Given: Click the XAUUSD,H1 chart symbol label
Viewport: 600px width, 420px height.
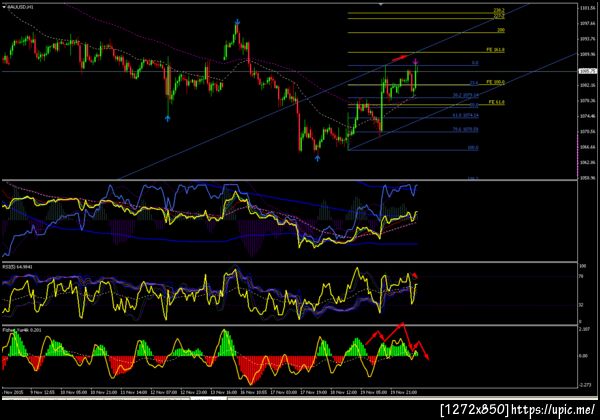Looking at the screenshot, I should click(x=20, y=7).
